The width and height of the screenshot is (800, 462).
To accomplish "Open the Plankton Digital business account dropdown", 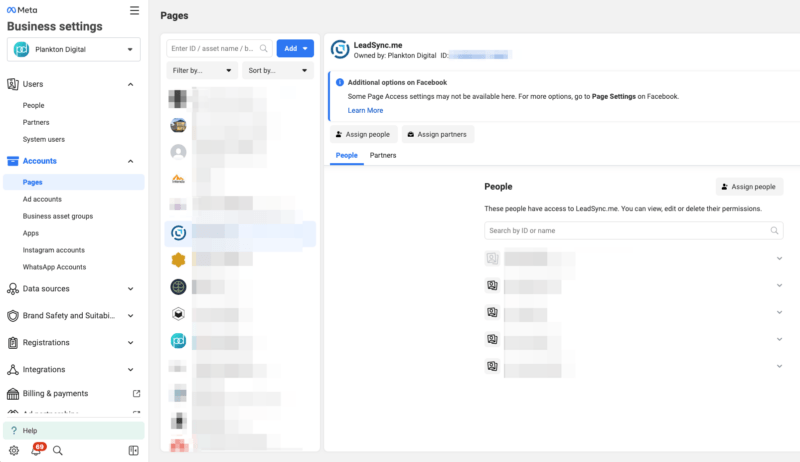I will [75, 49].
